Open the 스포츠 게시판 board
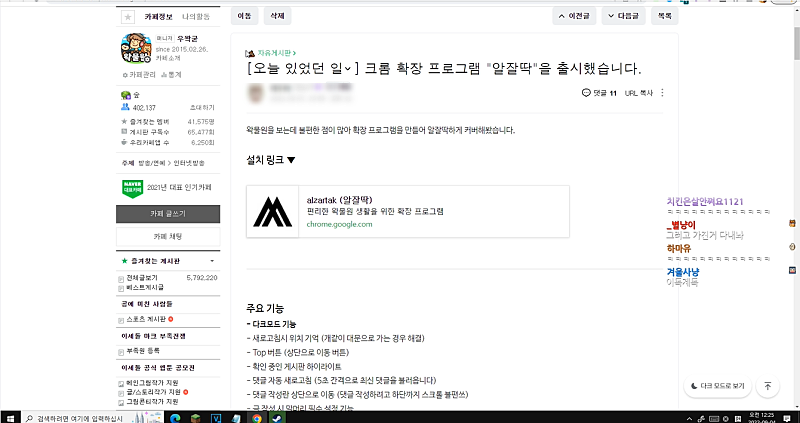Screen dimensions: 800x423 146,319
